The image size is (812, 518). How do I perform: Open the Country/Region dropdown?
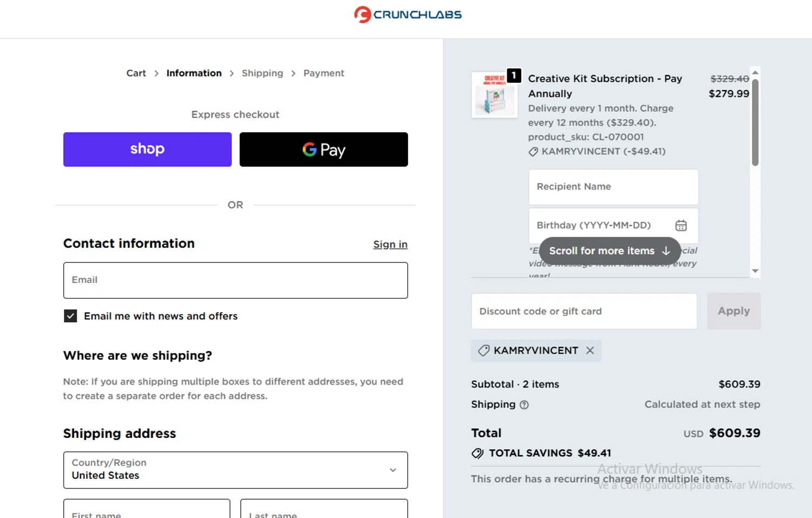235,470
